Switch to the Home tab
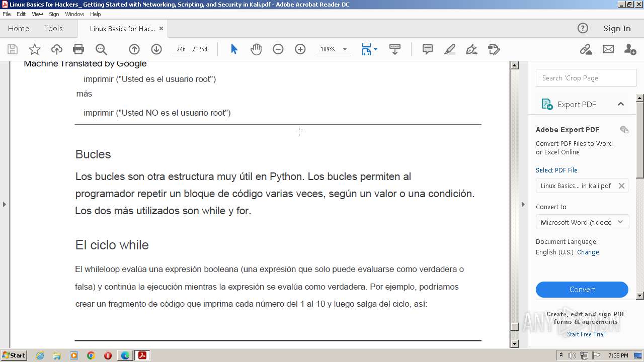The width and height of the screenshot is (644, 362). click(19, 29)
